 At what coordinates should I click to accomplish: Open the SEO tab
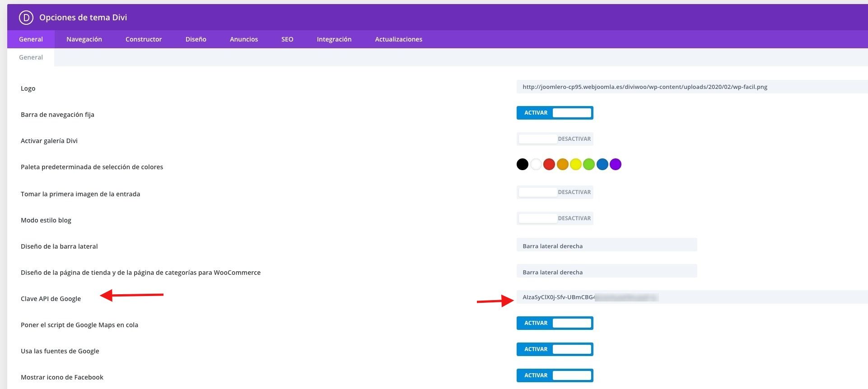(287, 39)
